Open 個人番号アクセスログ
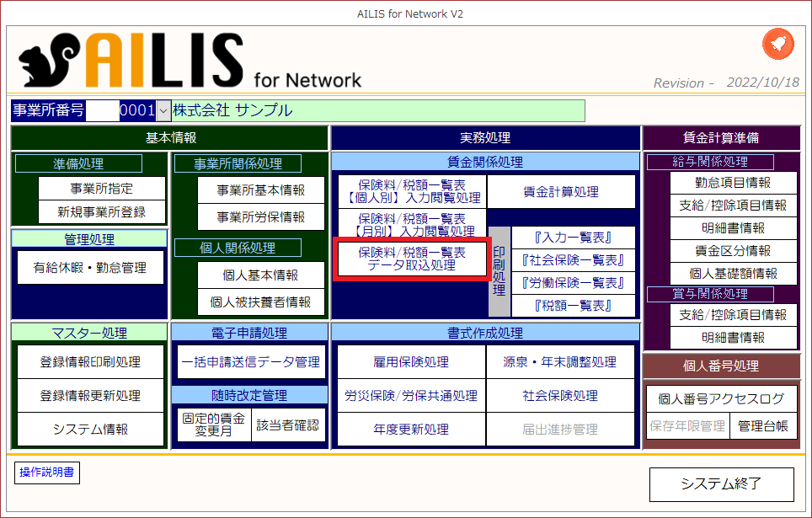The width and height of the screenshot is (812, 518). pos(720,398)
